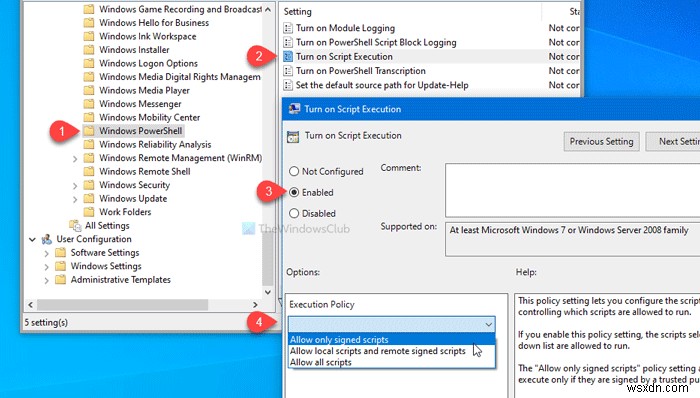This screenshot has height=398, width=700.
Task: Expand the Software Settings node
Action: [x=46, y=253]
